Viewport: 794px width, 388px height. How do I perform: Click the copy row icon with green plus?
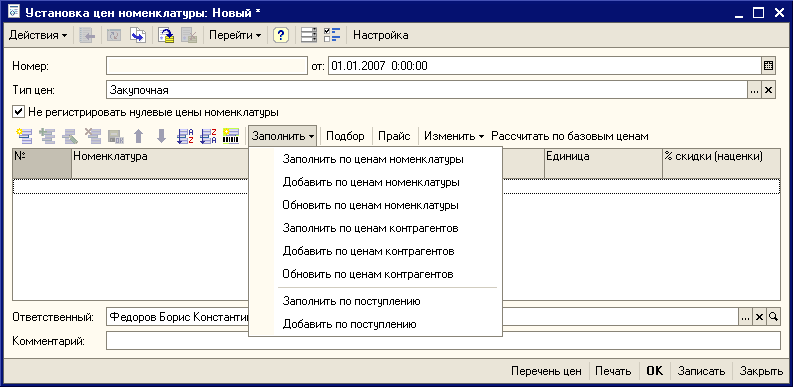click(47, 136)
